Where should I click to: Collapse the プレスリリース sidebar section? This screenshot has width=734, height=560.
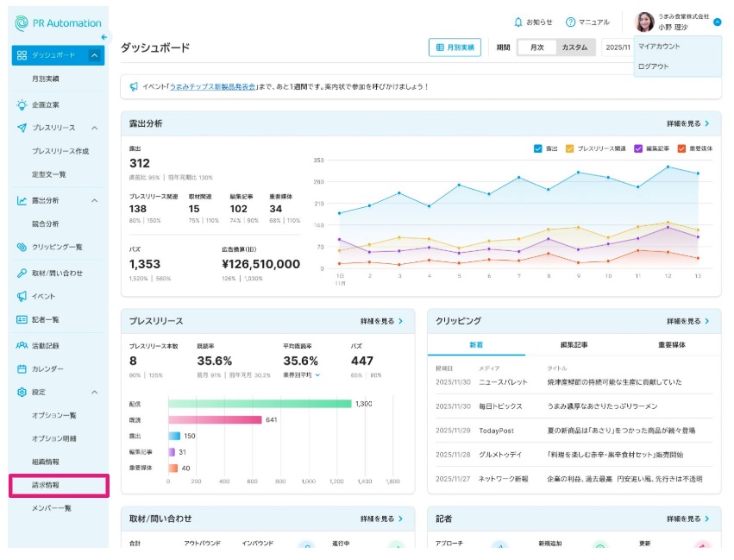click(x=94, y=128)
